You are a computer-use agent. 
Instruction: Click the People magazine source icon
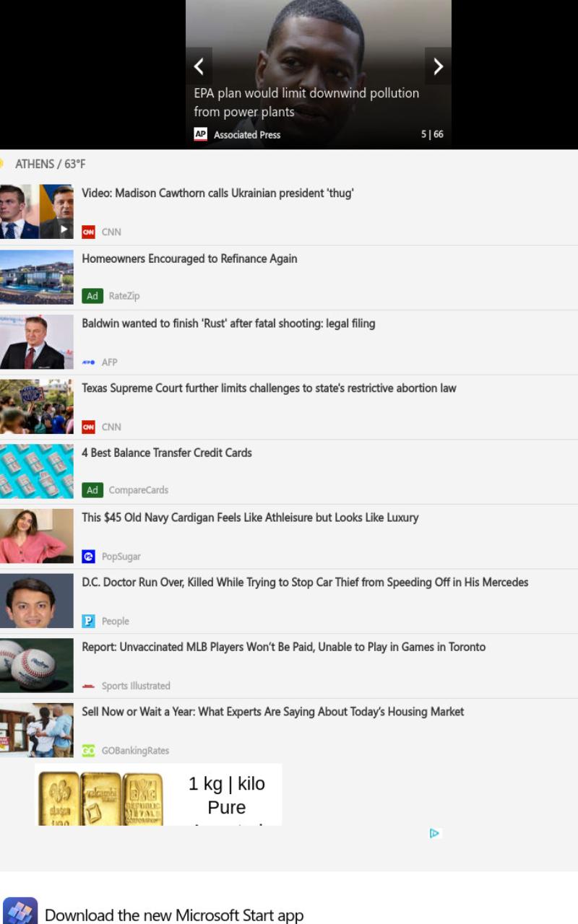point(88,621)
